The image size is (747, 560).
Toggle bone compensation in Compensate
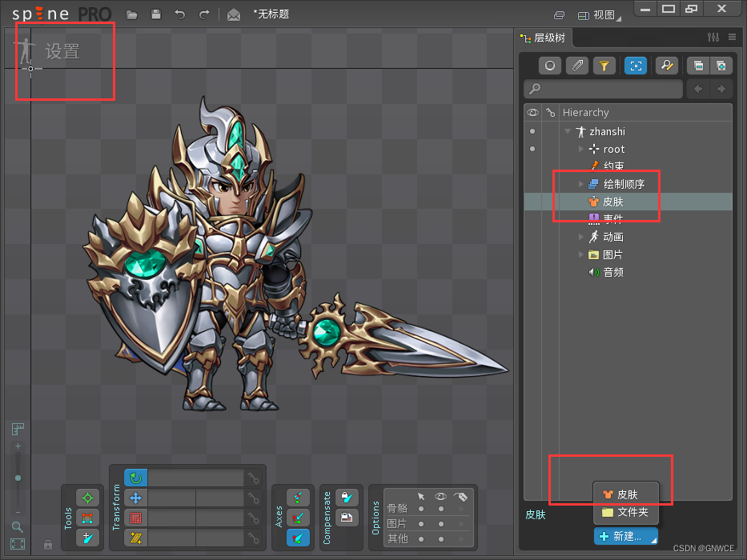[347, 498]
